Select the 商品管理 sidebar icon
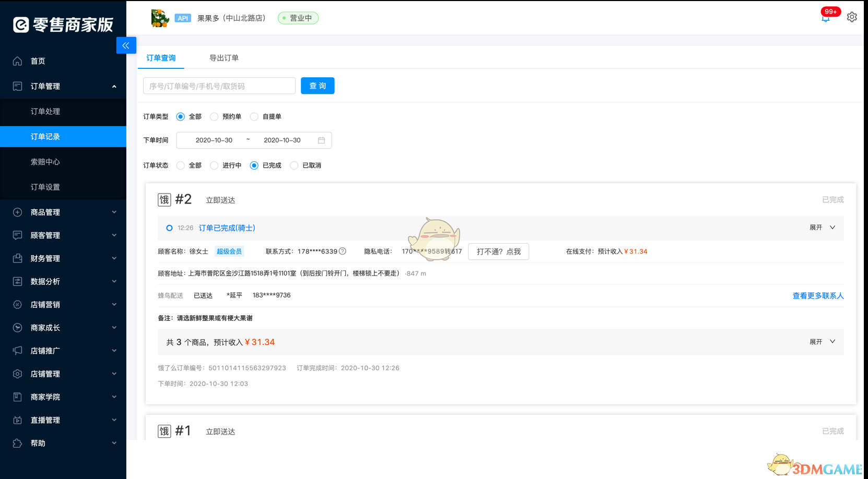Image resolution: width=868 pixels, height=479 pixels. [x=17, y=212]
